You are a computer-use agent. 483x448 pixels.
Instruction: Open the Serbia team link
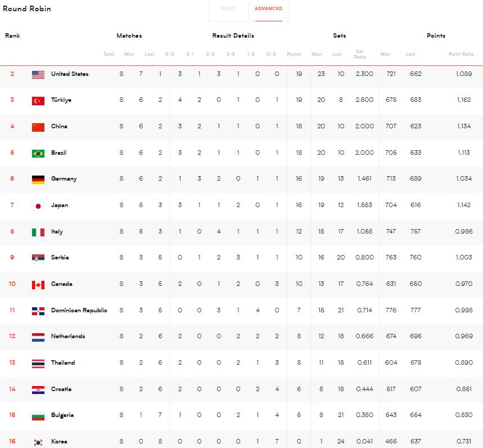[x=60, y=258]
